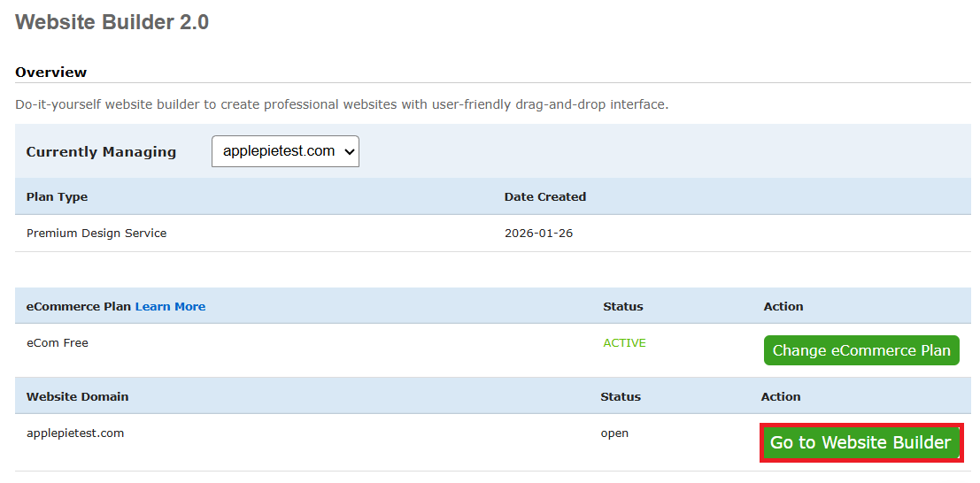980x483 pixels.
Task: Click the Date Created column header
Action: pos(544,196)
